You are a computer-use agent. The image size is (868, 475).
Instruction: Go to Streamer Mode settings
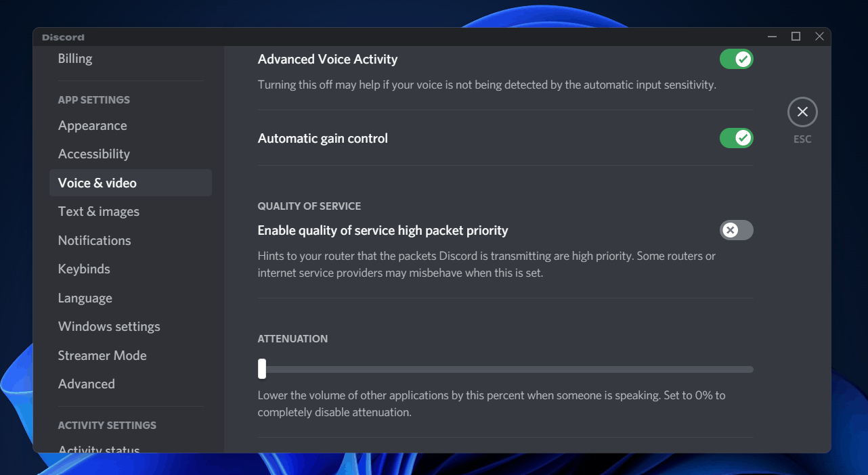tap(102, 356)
